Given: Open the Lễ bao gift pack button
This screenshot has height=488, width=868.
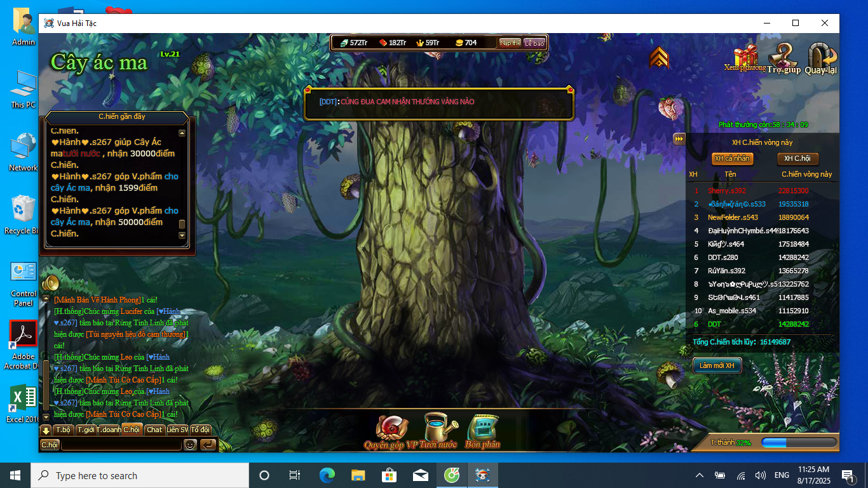Looking at the screenshot, I should [x=534, y=43].
